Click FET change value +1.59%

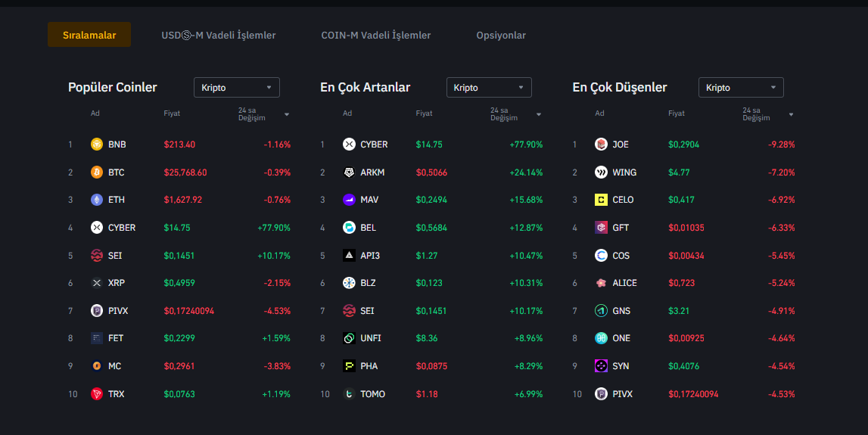(276, 338)
